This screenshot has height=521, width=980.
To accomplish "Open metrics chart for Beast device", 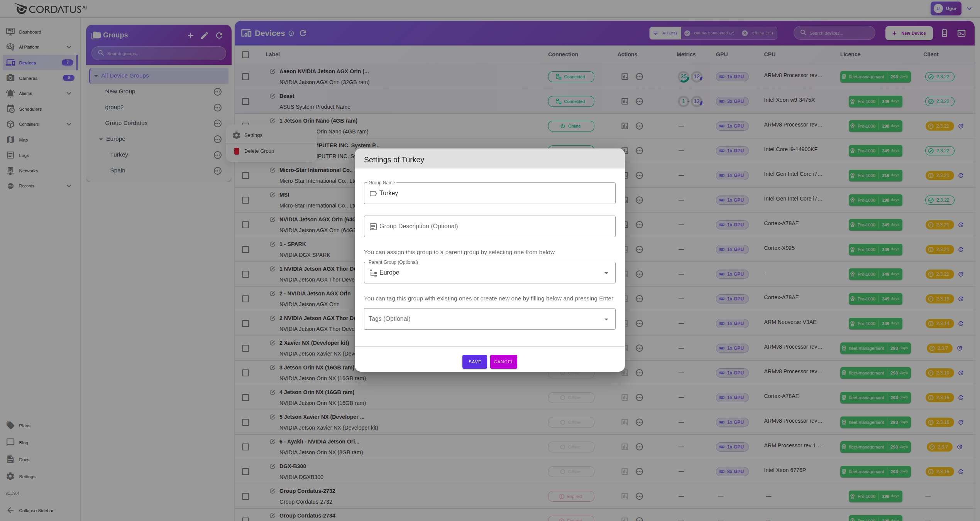I will point(625,101).
